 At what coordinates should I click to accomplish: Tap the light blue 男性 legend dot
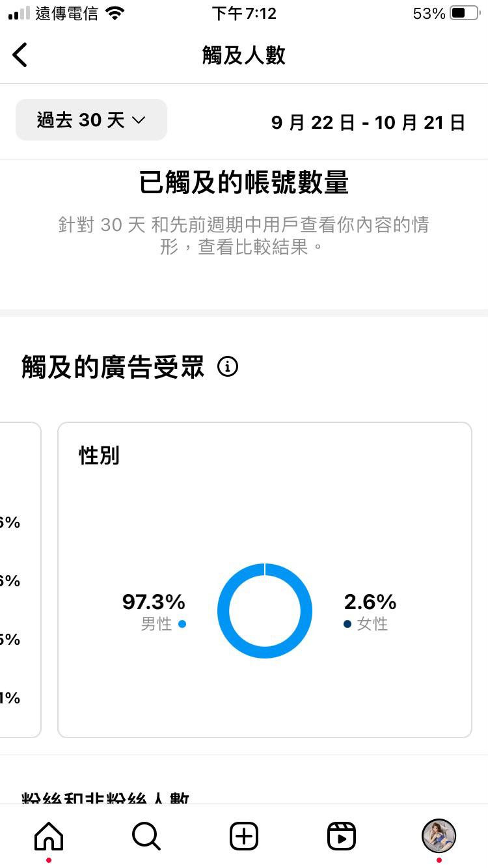pos(182,624)
